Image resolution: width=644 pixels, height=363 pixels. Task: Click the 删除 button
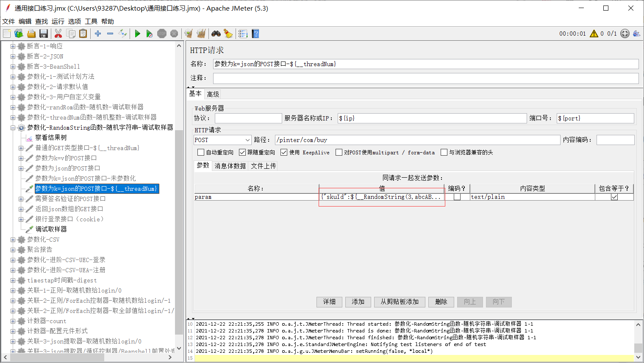pyautogui.click(x=441, y=302)
